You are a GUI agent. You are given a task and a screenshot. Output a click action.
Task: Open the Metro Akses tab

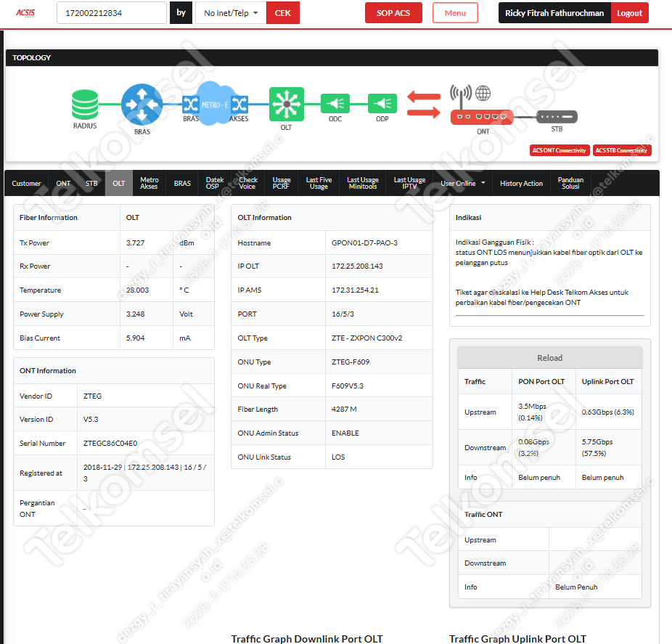(x=149, y=184)
